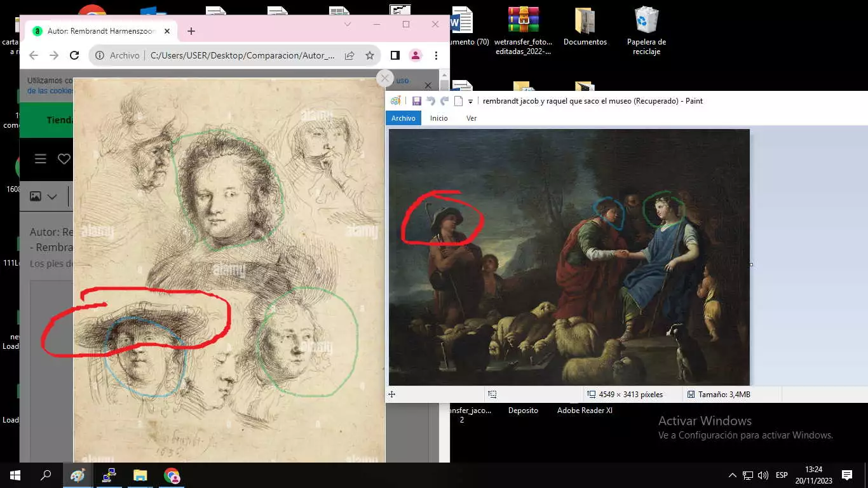
Task: Click the Tamaño: 3,4MB status entry
Action: tap(719, 395)
